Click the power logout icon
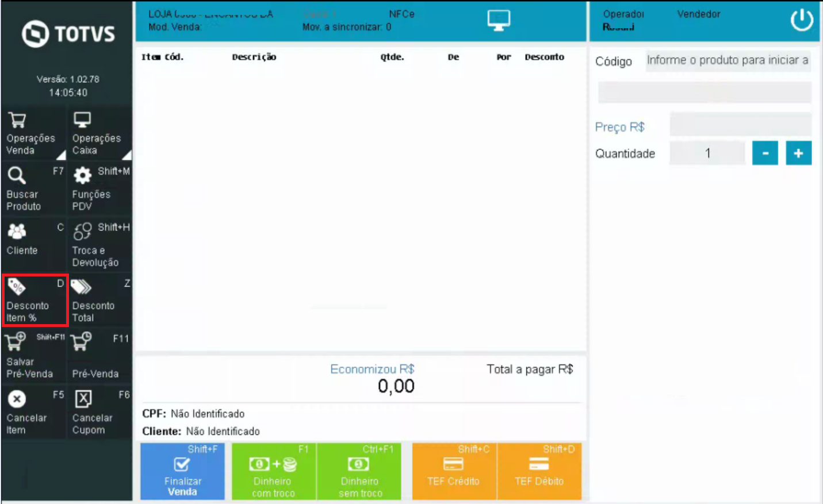 click(x=802, y=20)
